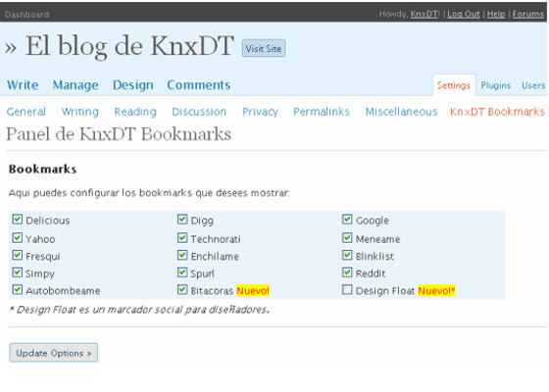Viewport: 549px width, 392px height.
Task: Uncheck the Delicious bookmark checkbox
Action: [x=18, y=220]
